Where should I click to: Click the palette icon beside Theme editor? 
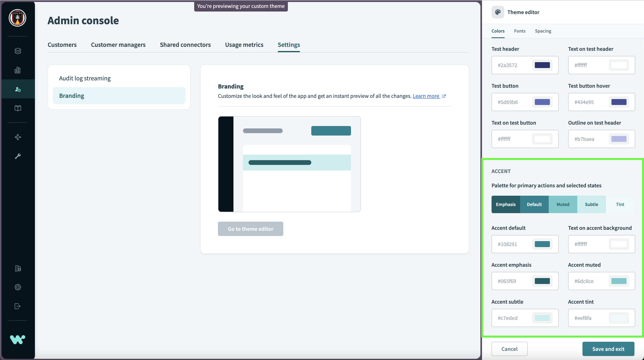(497, 12)
